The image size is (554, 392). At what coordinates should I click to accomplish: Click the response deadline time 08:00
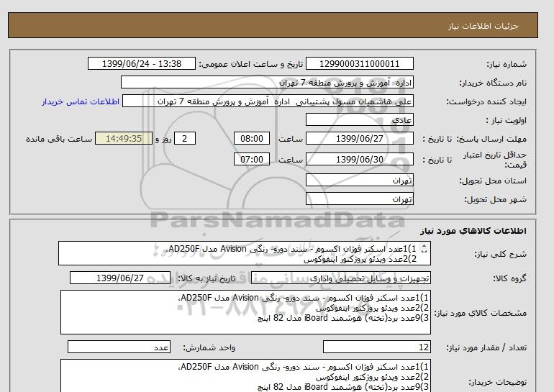click(252, 138)
